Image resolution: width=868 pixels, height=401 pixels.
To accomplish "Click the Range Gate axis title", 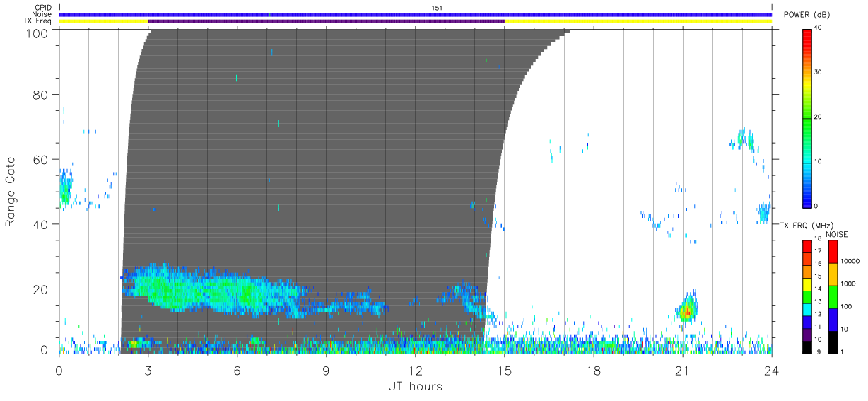I will pyautogui.click(x=11, y=192).
